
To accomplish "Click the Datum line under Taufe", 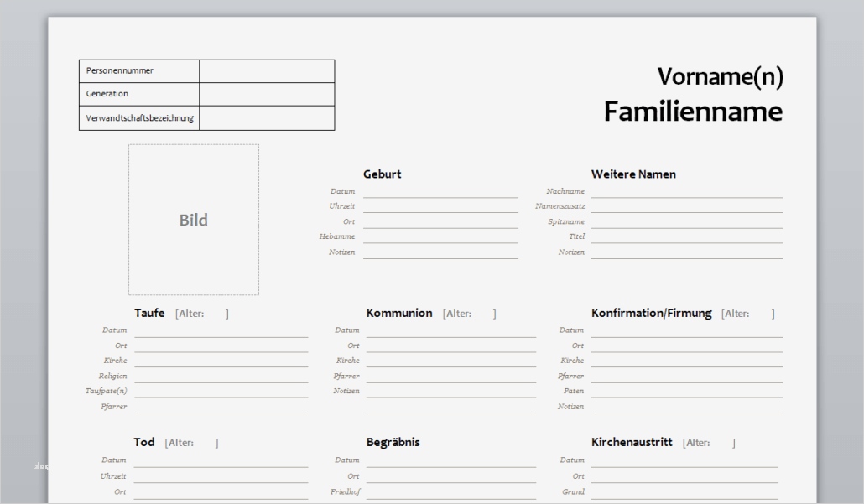I will coord(221,331).
